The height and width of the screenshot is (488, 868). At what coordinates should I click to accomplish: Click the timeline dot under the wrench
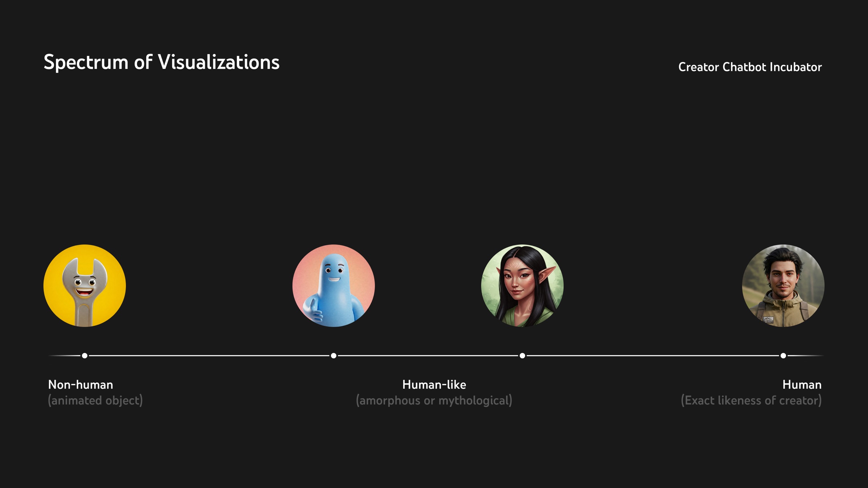click(x=85, y=356)
